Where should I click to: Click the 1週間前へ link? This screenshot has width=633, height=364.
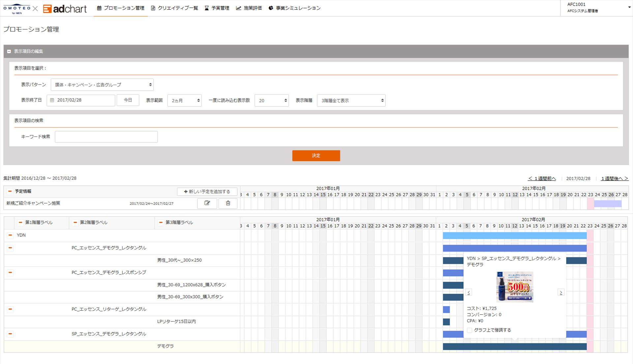coord(542,178)
